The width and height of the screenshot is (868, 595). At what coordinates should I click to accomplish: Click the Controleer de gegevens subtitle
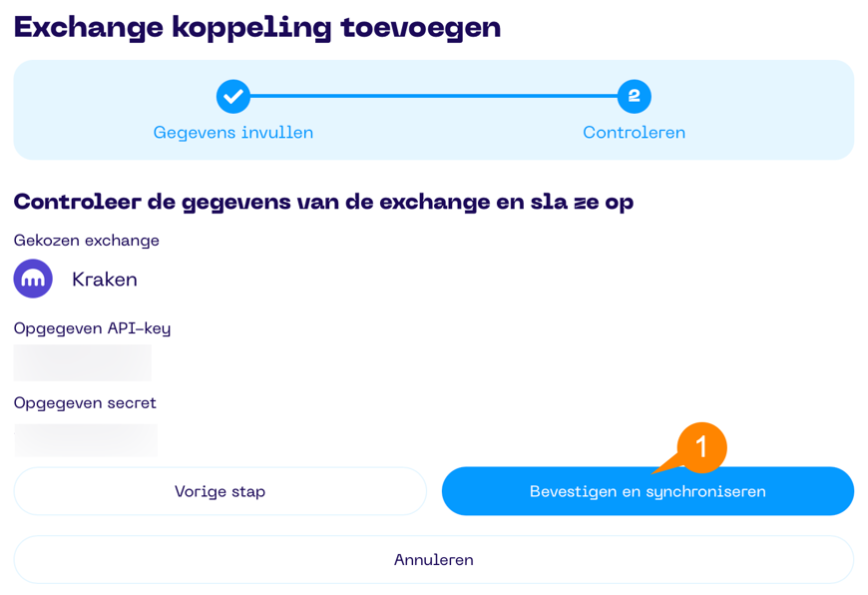324,201
